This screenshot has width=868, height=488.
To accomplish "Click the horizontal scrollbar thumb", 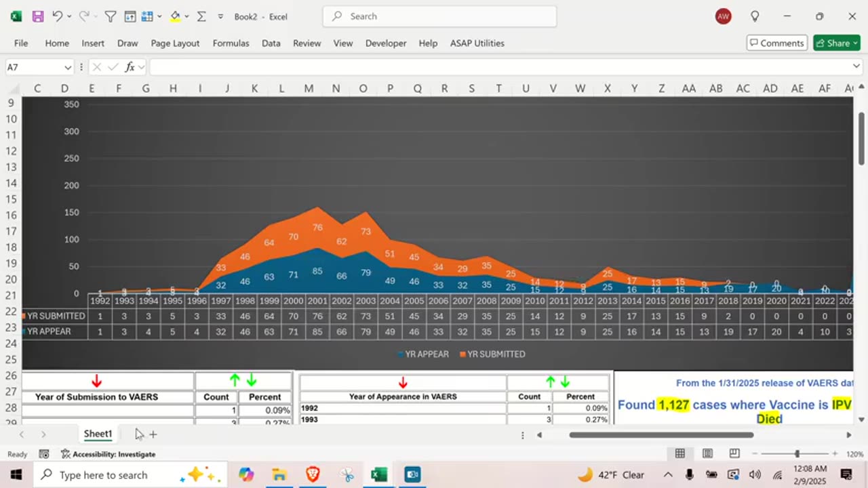I will [x=661, y=434].
